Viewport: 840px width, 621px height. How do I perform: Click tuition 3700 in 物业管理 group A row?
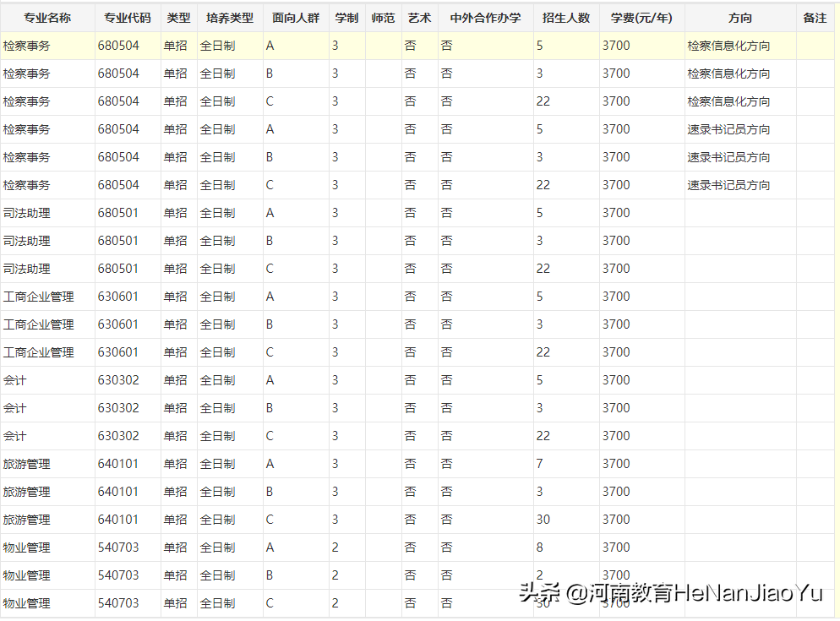616,547
